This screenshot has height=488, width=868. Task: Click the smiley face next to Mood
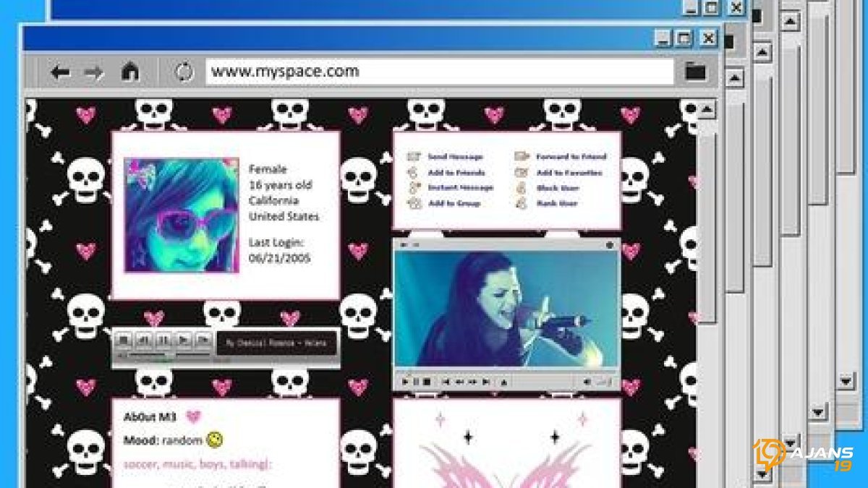[214, 439]
